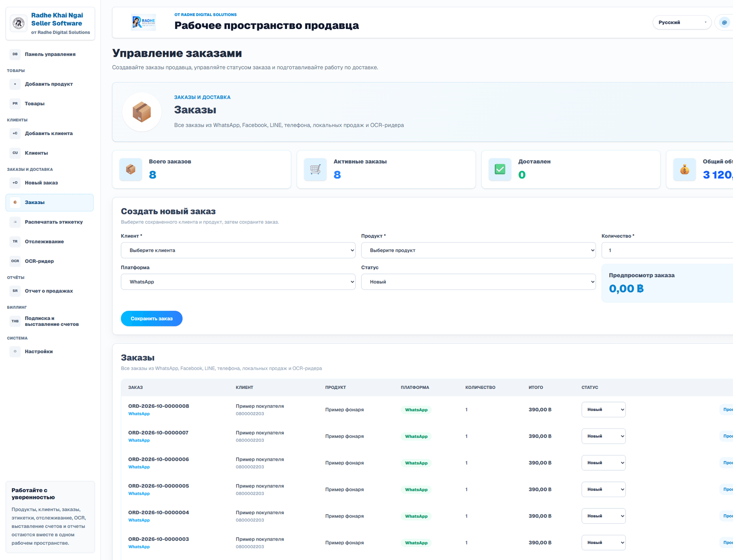733x560 pixels.
Task: Click the +C icon beside Добавить клиента
Action: (15, 134)
